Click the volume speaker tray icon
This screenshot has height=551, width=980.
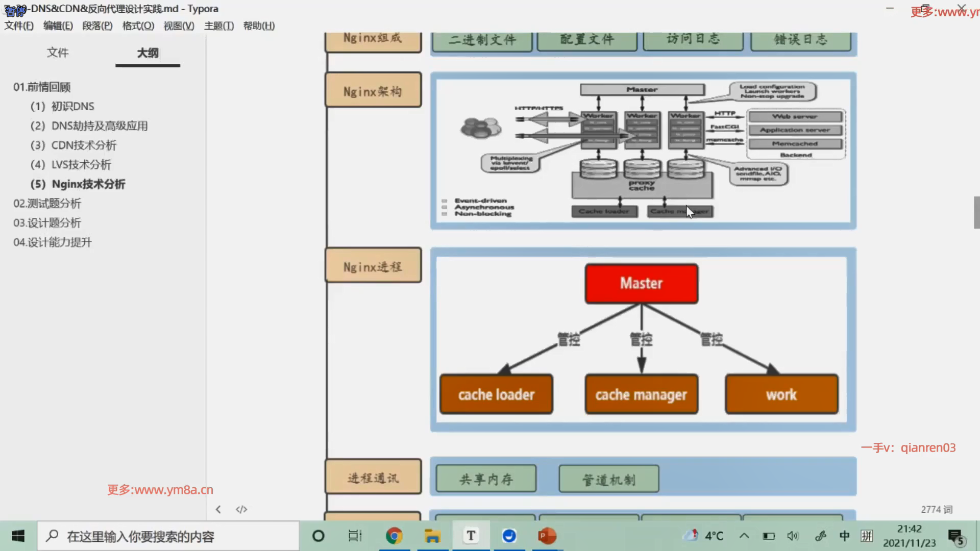(x=792, y=536)
